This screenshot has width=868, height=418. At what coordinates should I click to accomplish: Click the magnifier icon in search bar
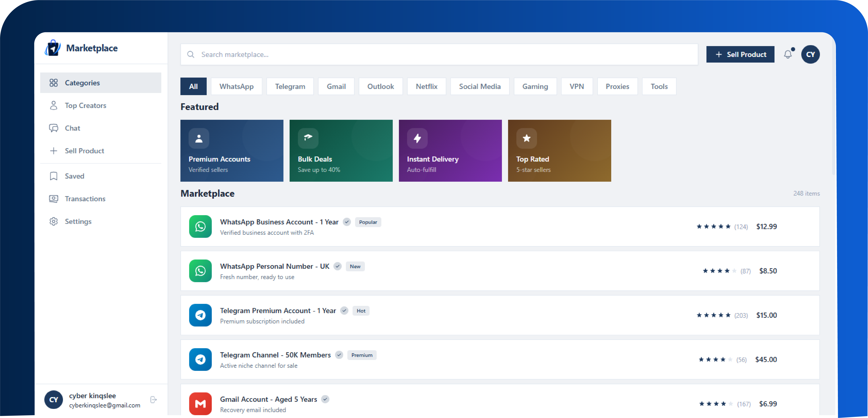click(191, 54)
